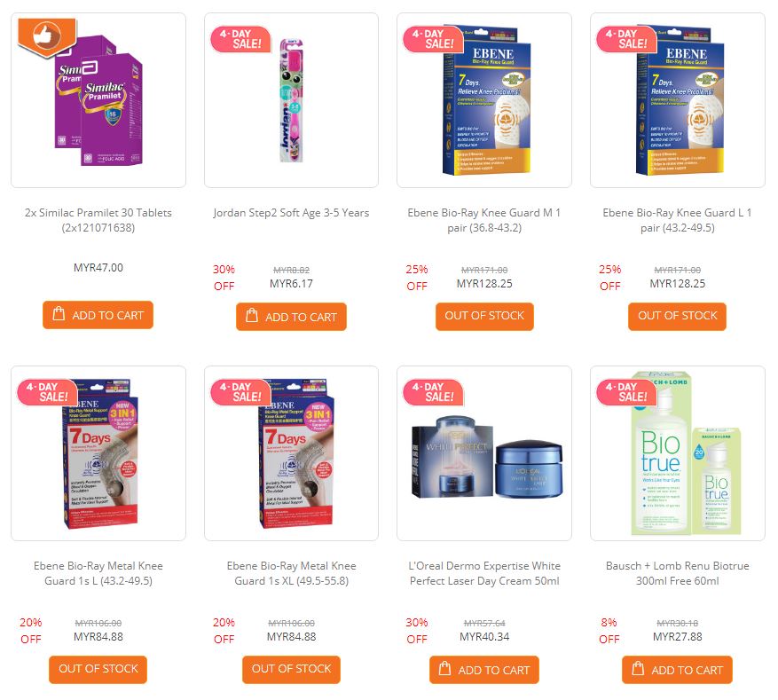Viewport: 778px width, 700px height.
Task: View the Jordan toothbrush product image
Action: (291, 100)
